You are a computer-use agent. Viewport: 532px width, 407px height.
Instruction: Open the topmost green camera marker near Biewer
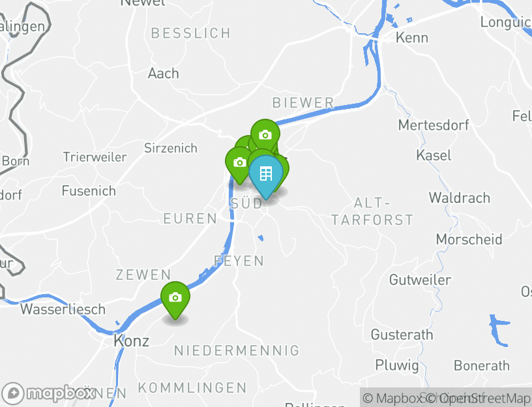265,134
